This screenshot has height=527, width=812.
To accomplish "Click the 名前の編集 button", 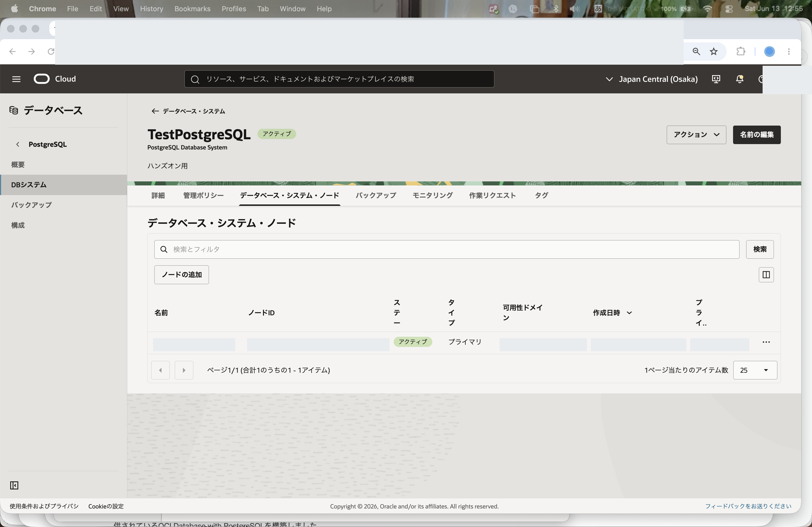I will (756, 135).
